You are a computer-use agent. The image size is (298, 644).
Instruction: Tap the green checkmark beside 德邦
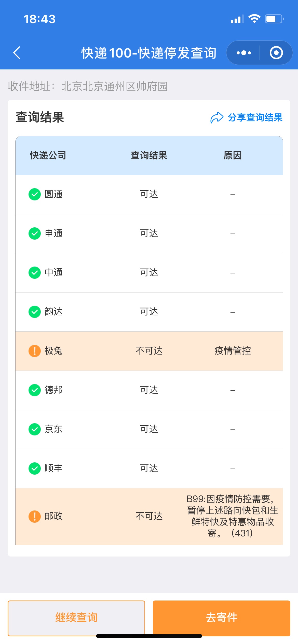click(35, 390)
